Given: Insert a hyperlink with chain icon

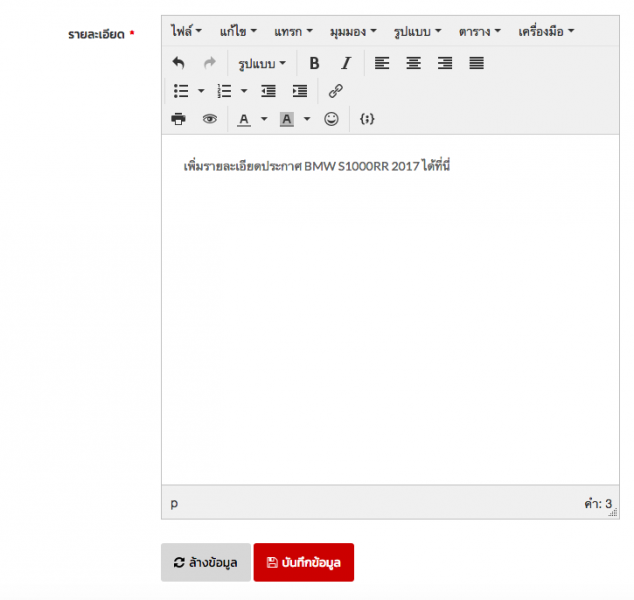Looking at the screenshot, I should point(336,91).
